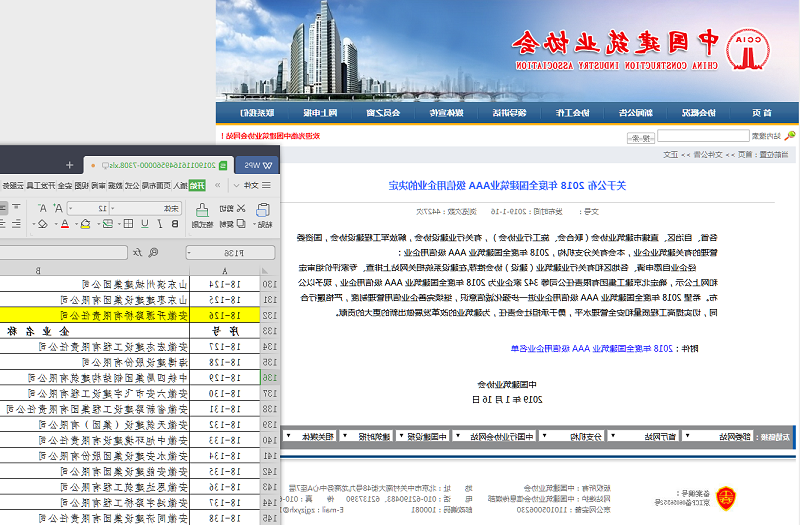Switch to the 审阅 ribbon tab

tap(98, 185)
